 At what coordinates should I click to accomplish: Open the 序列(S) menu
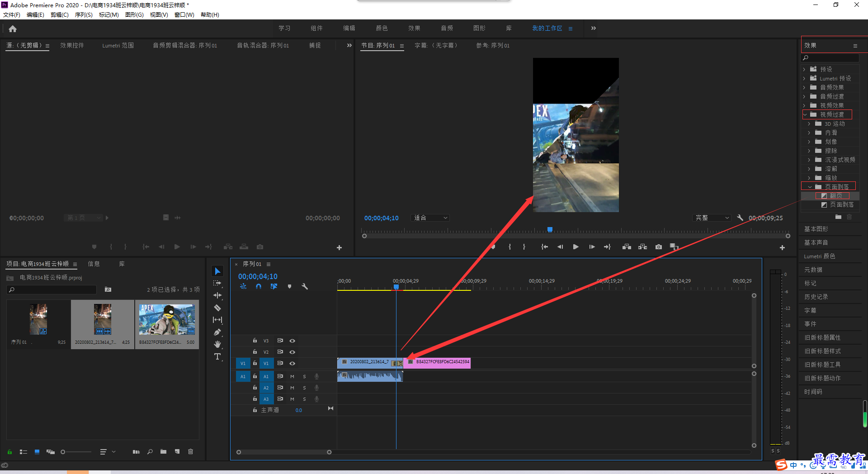[84, 15]
